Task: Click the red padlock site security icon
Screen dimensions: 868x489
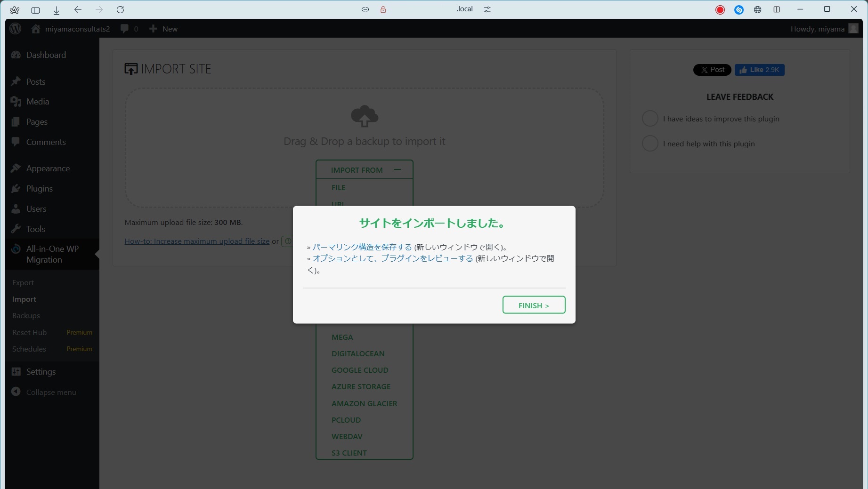Action: pyautogui.click(x=383, y=9)
